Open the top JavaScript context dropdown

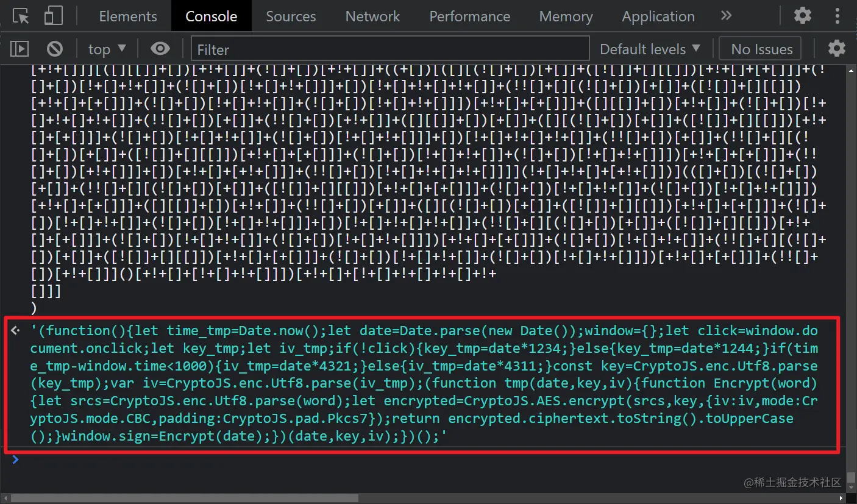tap(107, 49)
